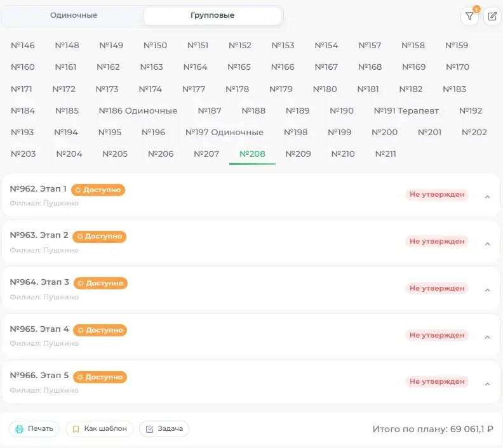Click Не утвержден status of Этап 2
This screenshot has width=503, height=448.
pos(436,241)
